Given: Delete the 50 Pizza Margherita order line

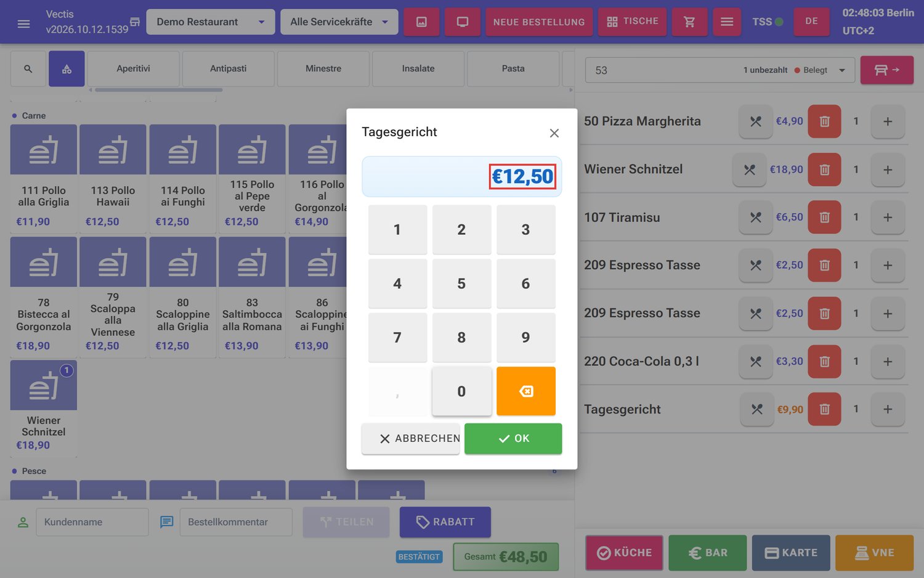Looking at the screenshot, I should click(x=824, y=121).
